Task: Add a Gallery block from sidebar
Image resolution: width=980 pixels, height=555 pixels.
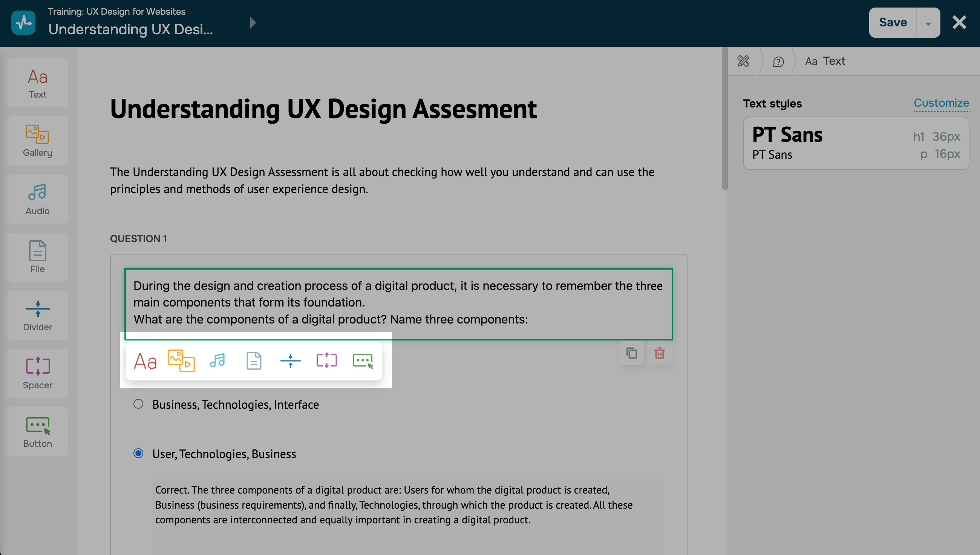Action: tap(37, 141)
